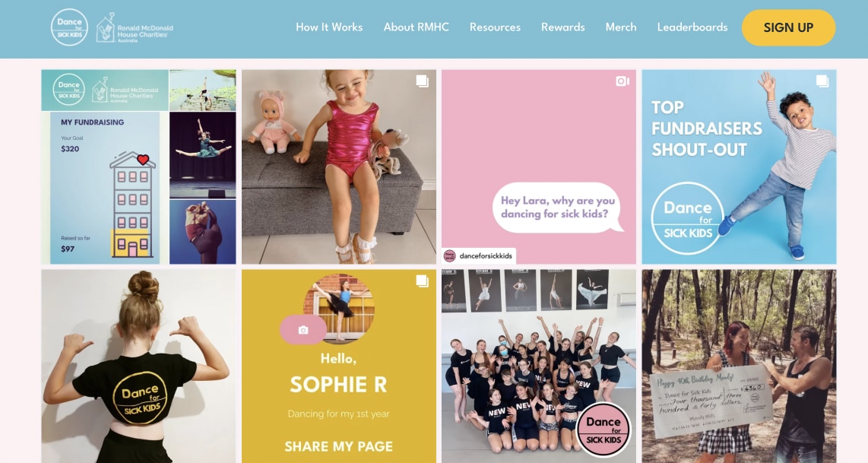Click the pink camera badge on Sophie's photo
Screen dimensions: 868x463
[x=303, y=330]
